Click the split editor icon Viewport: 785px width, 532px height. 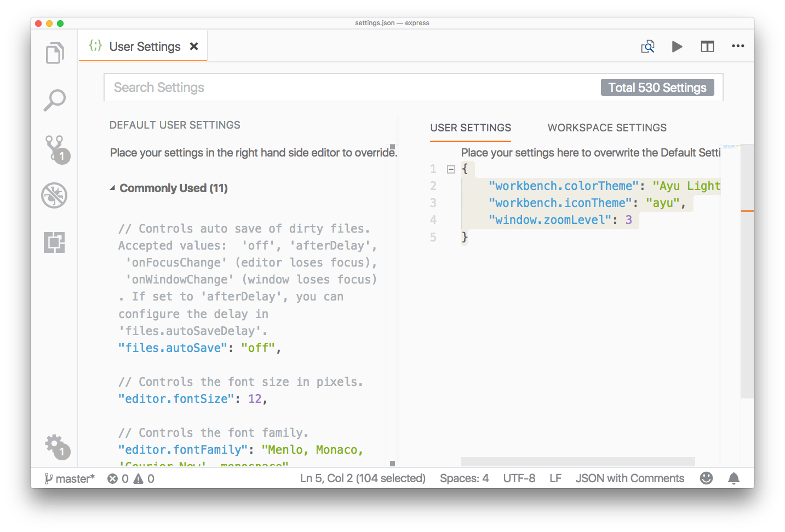pos(707,47)
